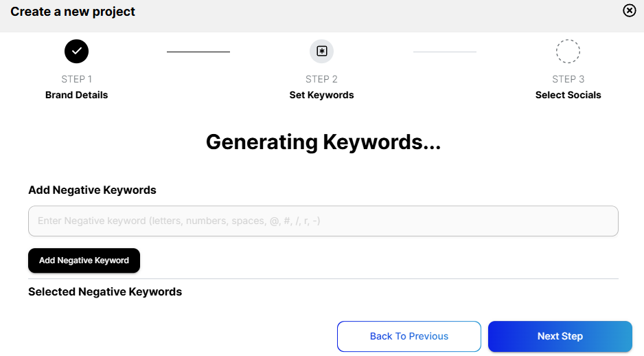Click the Generating Keywords heading
644x356 pixels.
(323, 142)
